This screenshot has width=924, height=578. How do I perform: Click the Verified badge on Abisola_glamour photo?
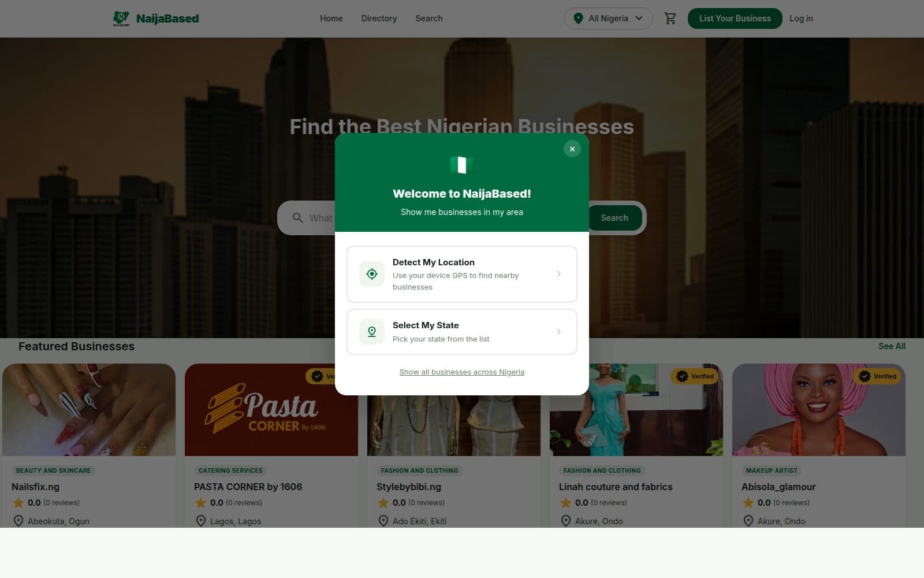(877, 376)
